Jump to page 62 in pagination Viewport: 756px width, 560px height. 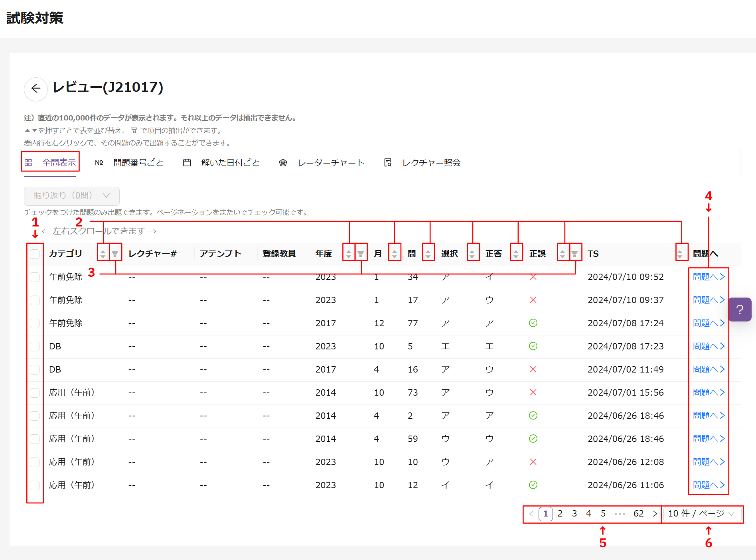click(x=638, y=514)
